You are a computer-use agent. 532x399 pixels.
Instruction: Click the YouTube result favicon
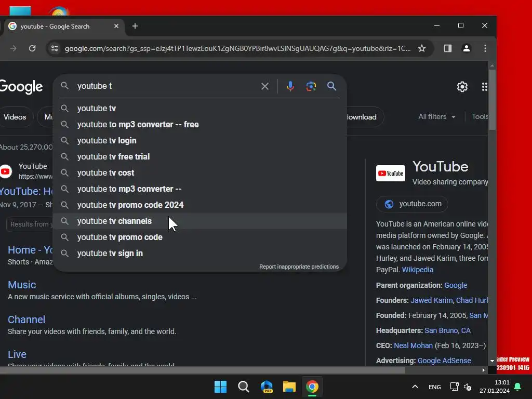(x=5, y=171)
